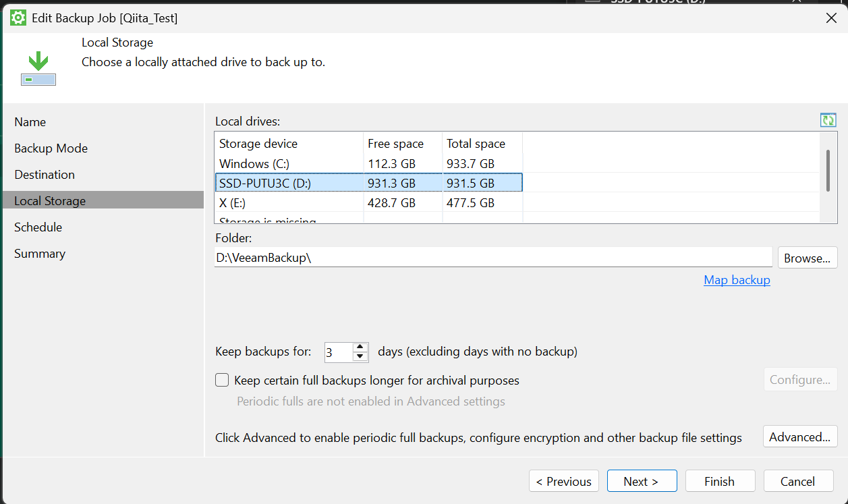Decrease the keep backups days value

(360, 356)
